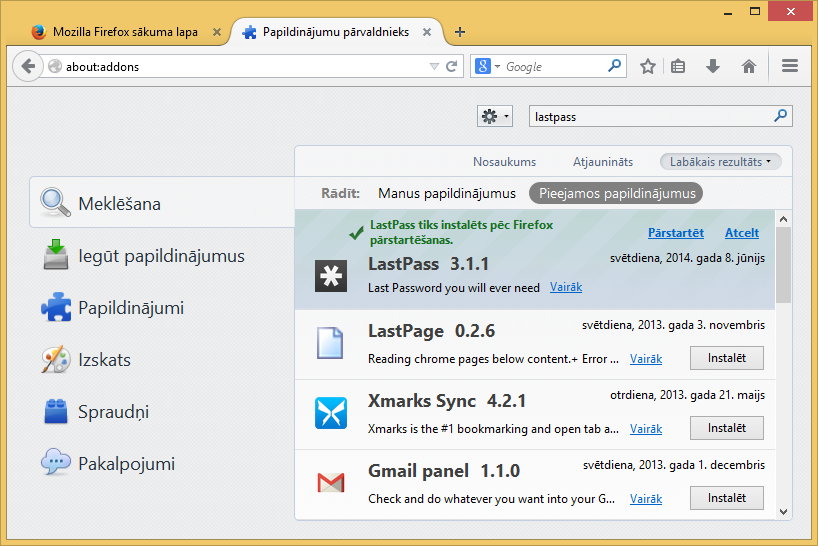Show Pieejamos papildinājumus
The height and width of the screenshot is (546, 818).
pyautogui.click(x=616, y=193)
